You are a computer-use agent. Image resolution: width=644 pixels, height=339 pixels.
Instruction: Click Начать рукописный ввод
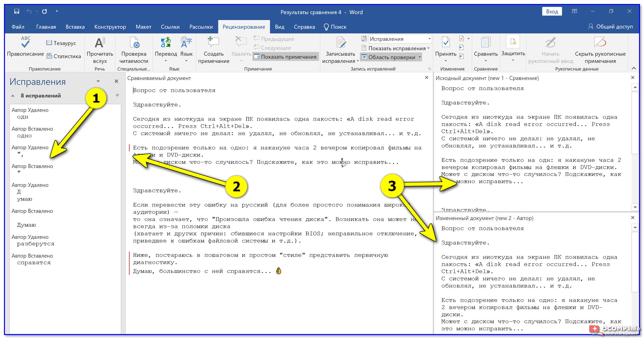click(x=550, y=50)
